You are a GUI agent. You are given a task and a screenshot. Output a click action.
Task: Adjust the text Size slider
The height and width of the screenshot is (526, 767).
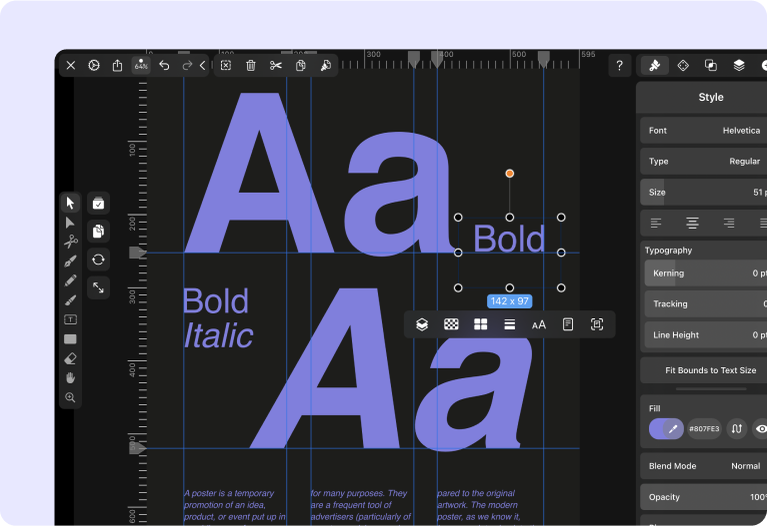pos(703,192)
